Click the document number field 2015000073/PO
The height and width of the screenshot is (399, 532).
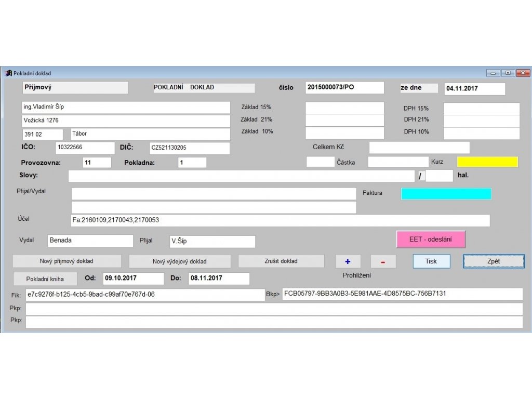click(x=344, y=87)
